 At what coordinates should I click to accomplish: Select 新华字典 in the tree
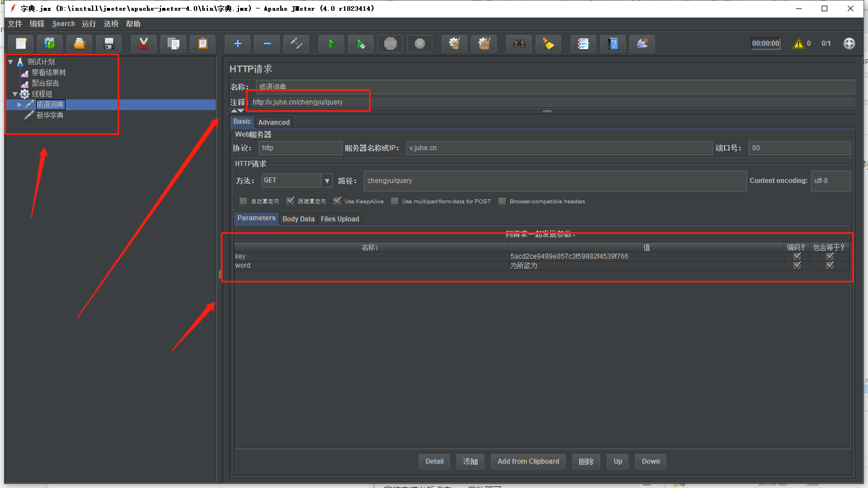pos(50,115)
